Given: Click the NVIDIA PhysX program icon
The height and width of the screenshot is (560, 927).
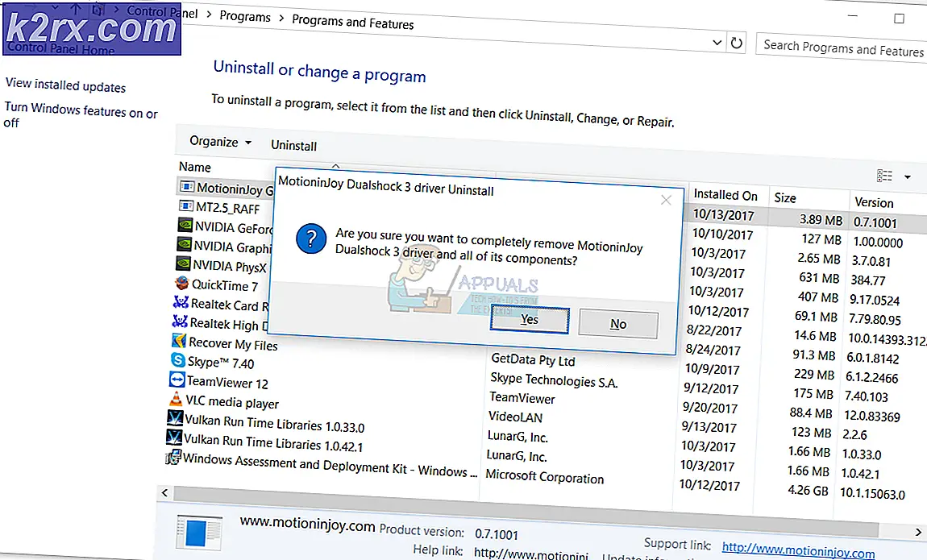Looking at the screenshot, I should click(183, 263).
